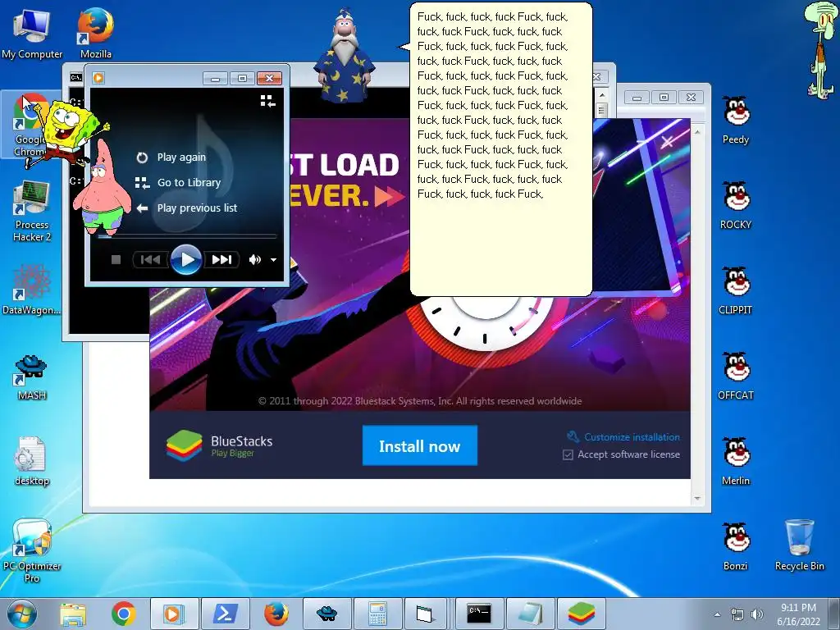Click scroll down arrow in BlueStacks window
This screenshot has width=840, height=630.
[697, 499]
